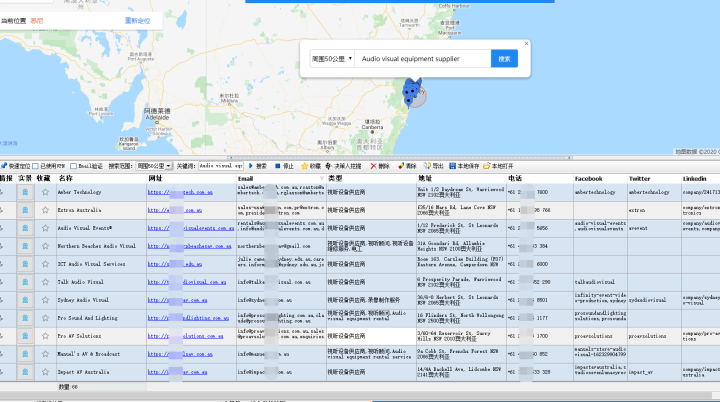The image size is (720, 402).
Task: Click the toolbar keyword input field
Action: coord(220,166)
